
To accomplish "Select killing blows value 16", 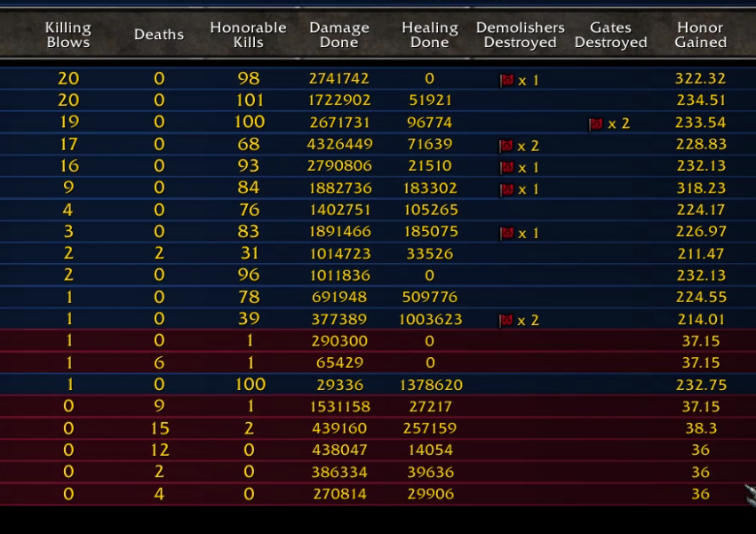I will (69, 165).
